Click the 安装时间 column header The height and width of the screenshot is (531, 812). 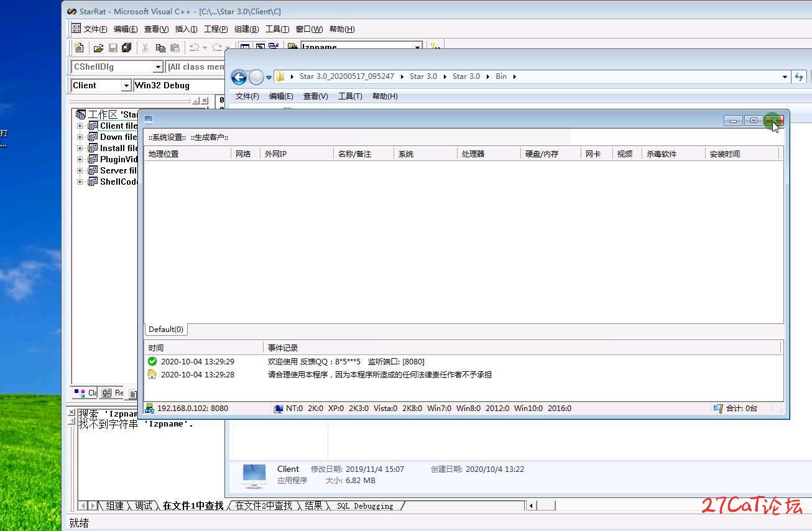742,154
